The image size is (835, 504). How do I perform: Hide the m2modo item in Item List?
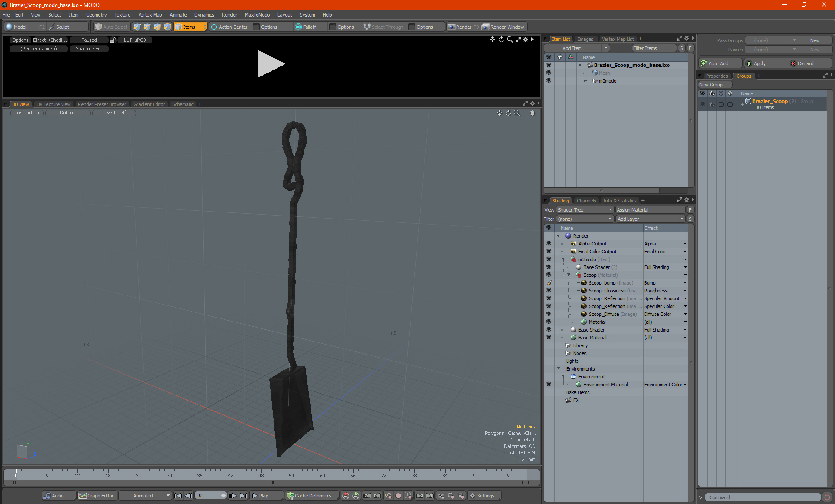pos(548,81)
